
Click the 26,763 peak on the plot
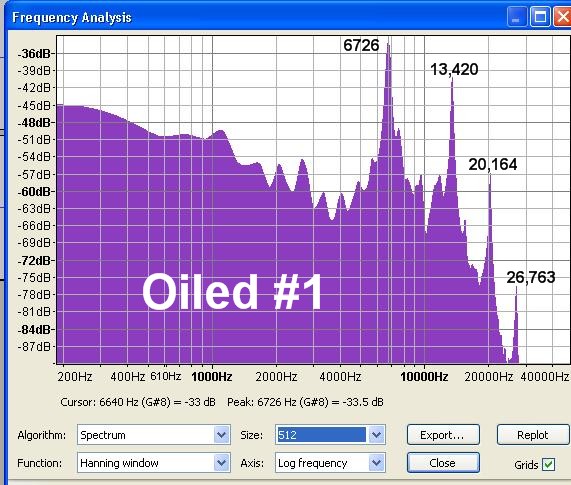point(516,288)
